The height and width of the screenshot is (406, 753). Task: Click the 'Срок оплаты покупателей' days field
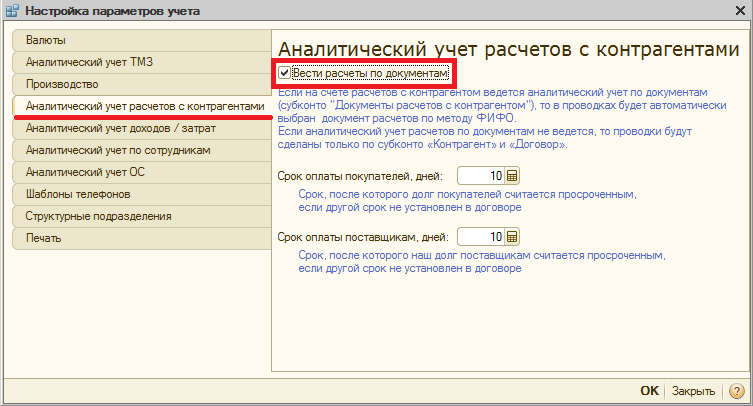(480, 177)
